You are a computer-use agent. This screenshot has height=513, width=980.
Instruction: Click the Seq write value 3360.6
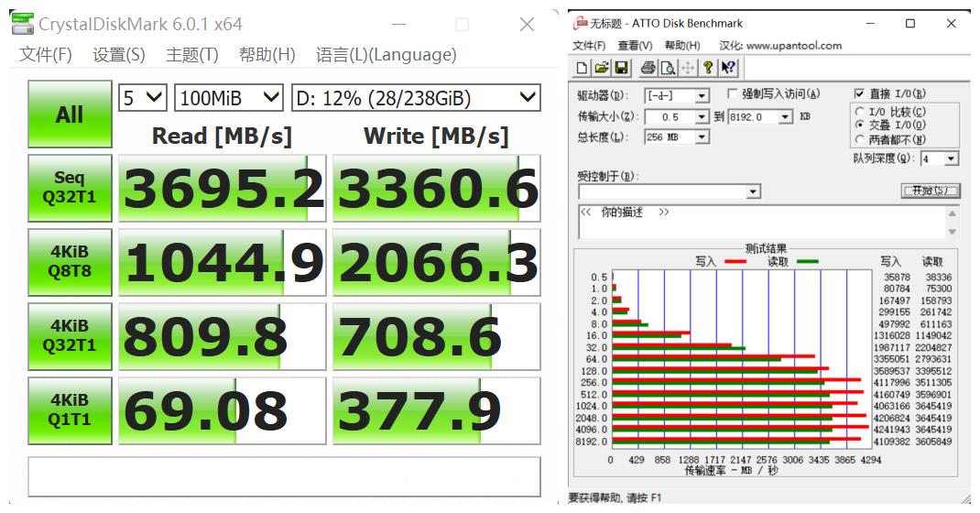point(437,188)
